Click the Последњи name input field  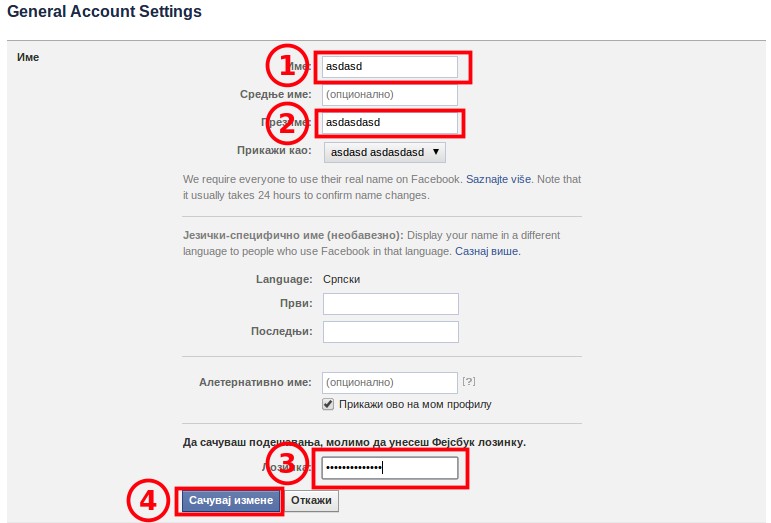391,331
